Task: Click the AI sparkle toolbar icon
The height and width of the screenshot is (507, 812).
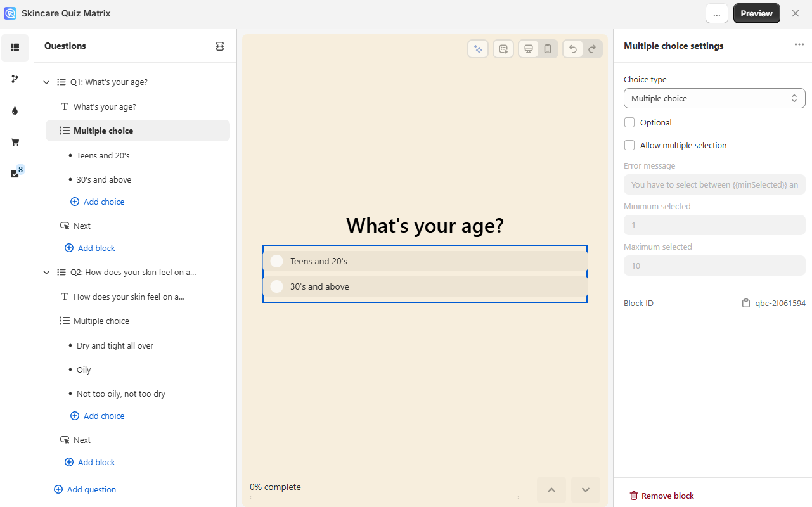Action: 478,49
